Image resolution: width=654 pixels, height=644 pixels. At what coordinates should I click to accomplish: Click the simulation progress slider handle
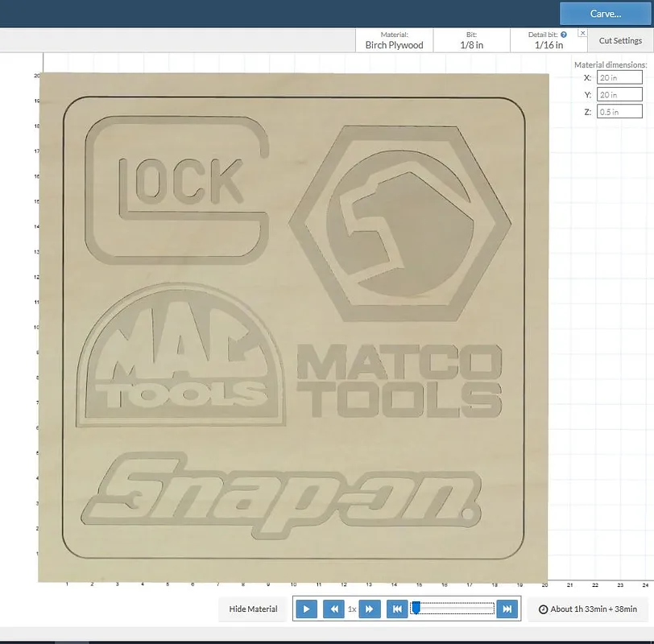pyautogui.click(x=416, y=608)
